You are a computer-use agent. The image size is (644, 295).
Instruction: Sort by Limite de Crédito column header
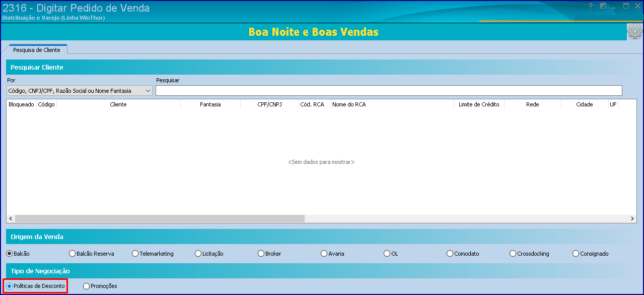coord(479,104)
